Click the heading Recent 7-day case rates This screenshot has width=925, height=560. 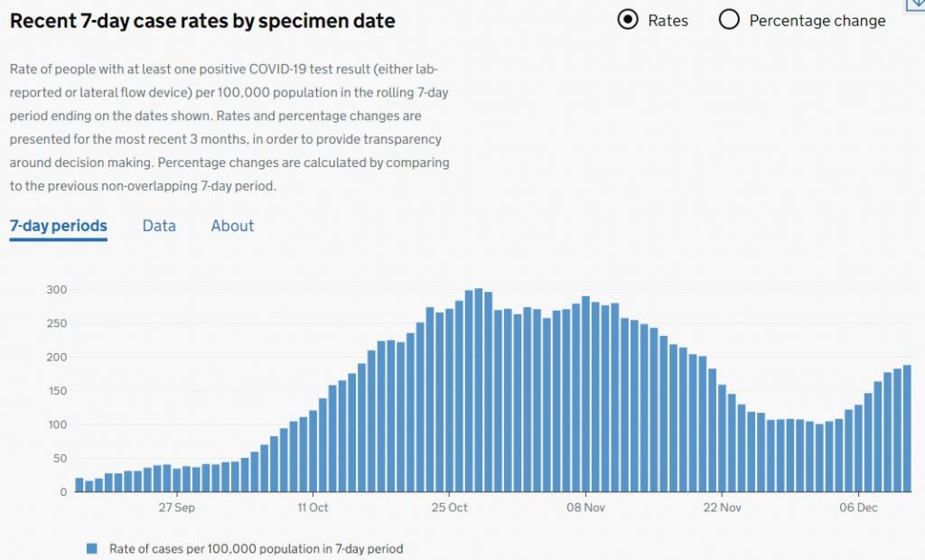tap(202, 20)
